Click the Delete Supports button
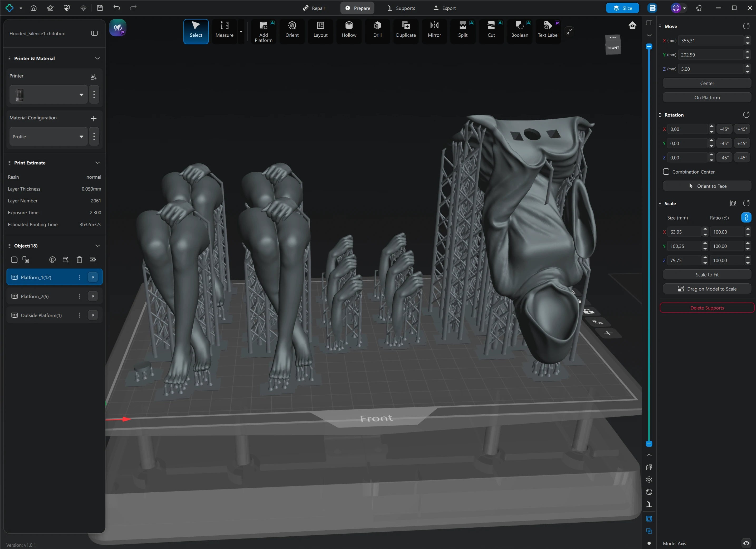 pyautogui.click(x=707, y=308)
